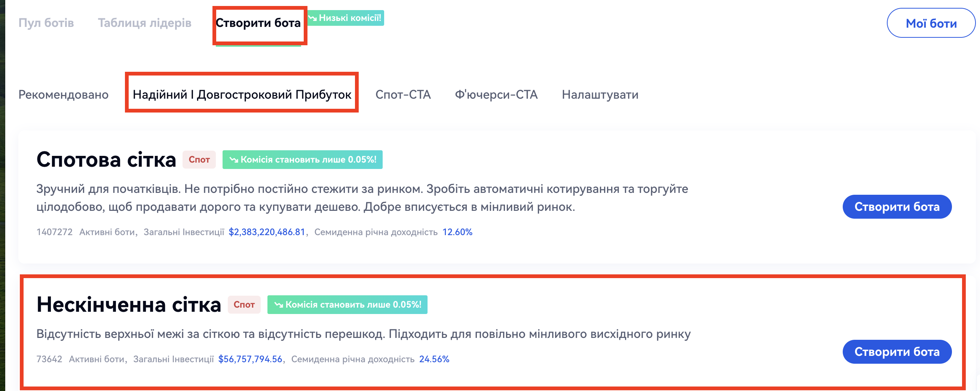Click trend arrow icon in Нескінченна сітка fee badge
980x391 pixels.
pyautogui.click(x=279, y=305)
